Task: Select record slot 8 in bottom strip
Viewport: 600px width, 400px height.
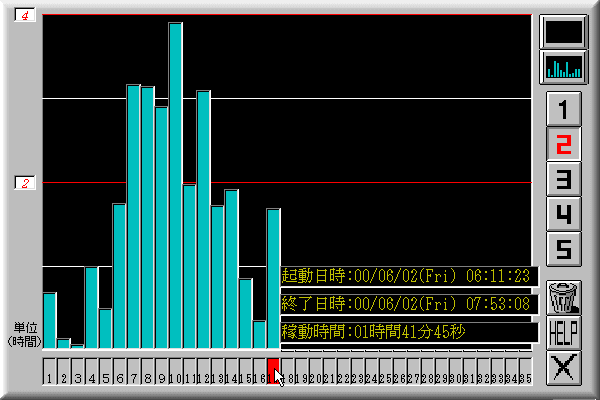Action: (147, 371)
